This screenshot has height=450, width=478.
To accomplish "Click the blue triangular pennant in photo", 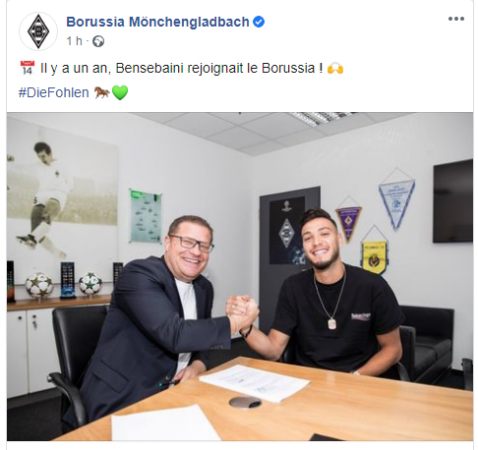I will pyautogui.click(x=396, y=200).
